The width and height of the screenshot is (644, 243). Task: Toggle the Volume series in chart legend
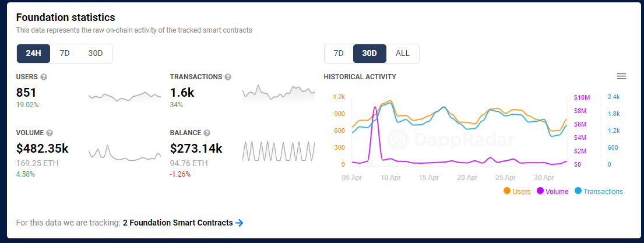(552, 191)
